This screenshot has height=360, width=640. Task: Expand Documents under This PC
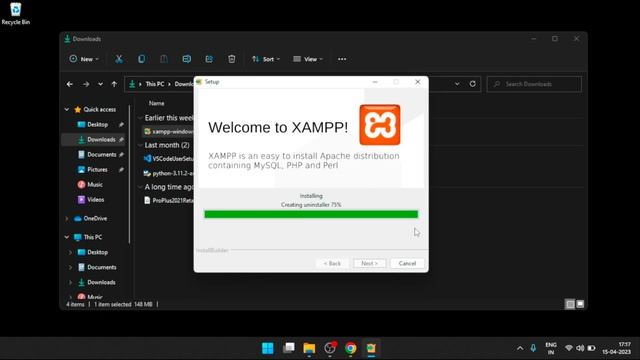pyautogui.click(x=70, y=267)
